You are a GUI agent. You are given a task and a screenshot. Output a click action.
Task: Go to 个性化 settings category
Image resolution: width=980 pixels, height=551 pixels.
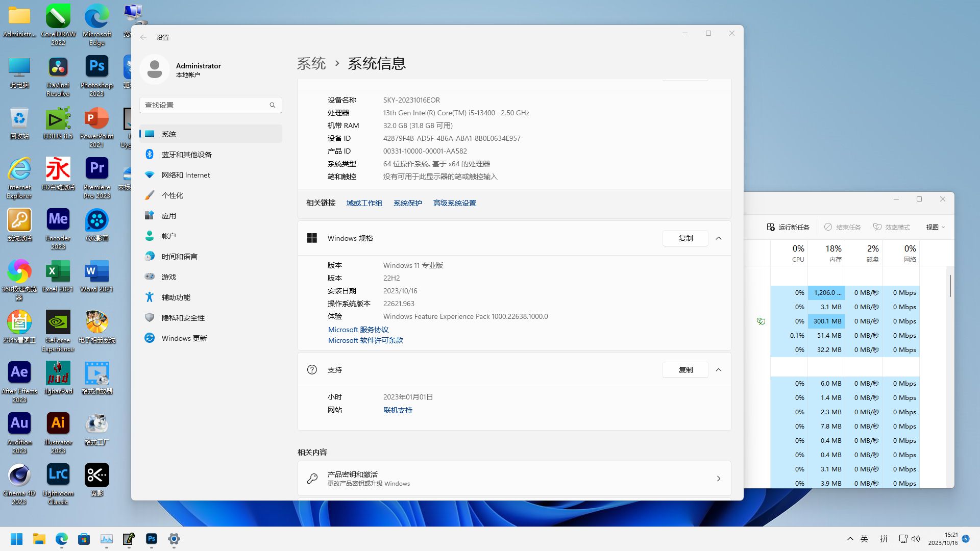point(211,195)
